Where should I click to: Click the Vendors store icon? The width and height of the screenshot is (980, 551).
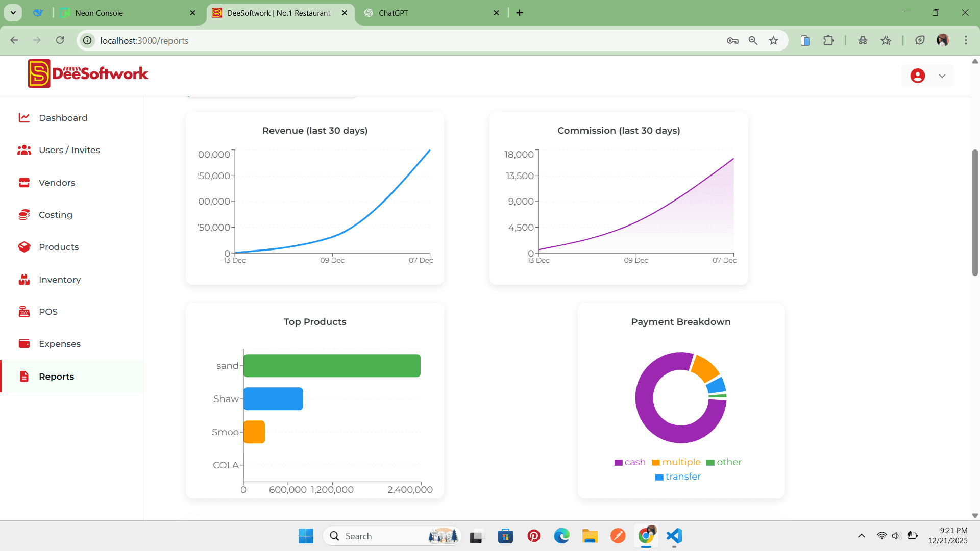[x=24, y=183]
